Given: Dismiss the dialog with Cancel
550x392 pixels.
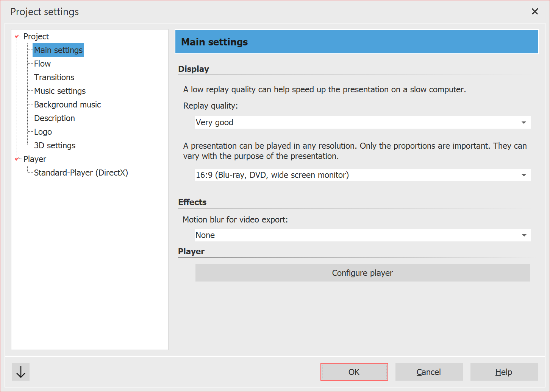Looking at the screenshot, I should tap(429, 372).
